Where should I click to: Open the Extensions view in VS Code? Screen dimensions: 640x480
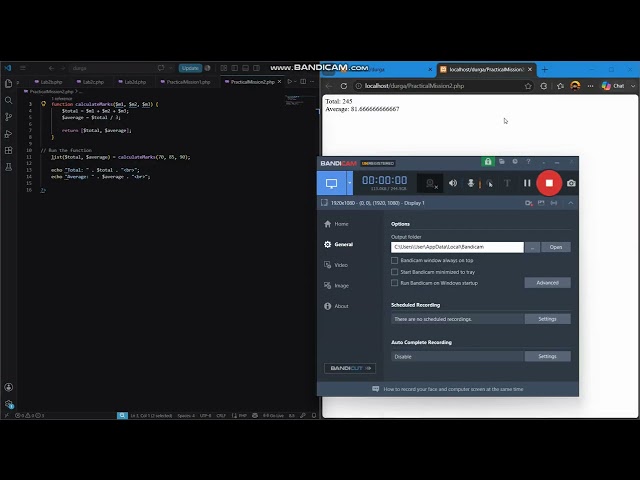click(9, 150)
